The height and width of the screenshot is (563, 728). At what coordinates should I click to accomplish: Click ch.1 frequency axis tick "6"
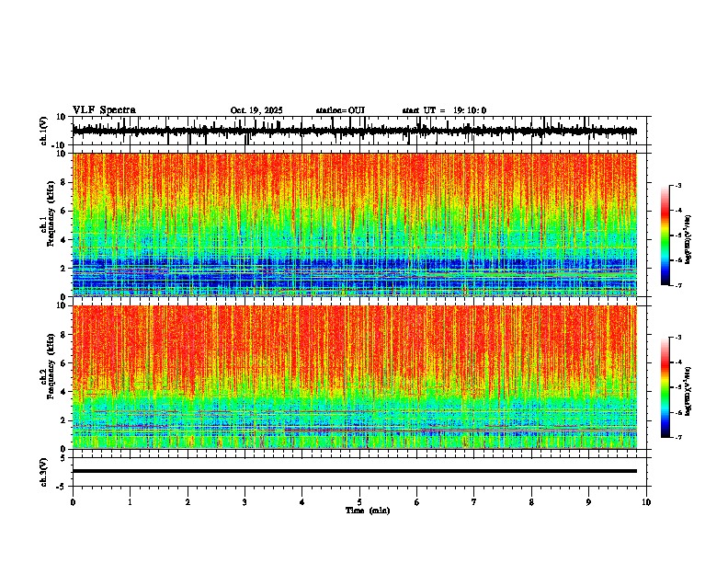(64, 211)
